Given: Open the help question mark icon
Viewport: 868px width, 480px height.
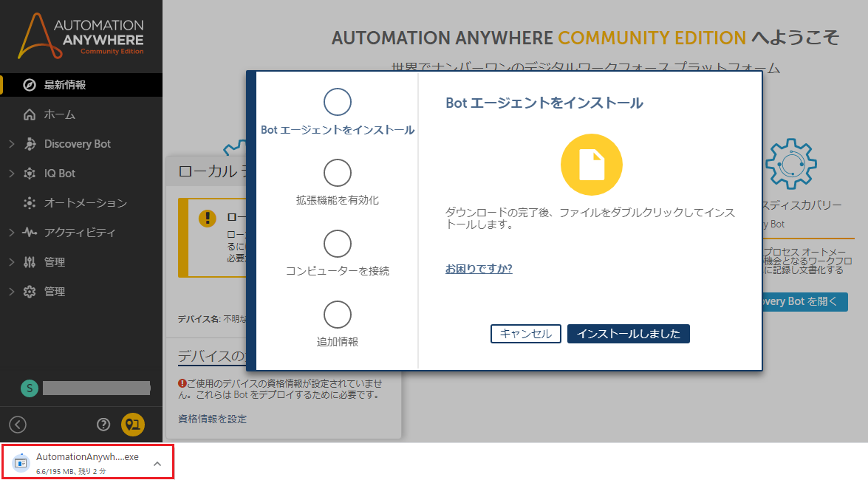Looking at the screenshot, I should coord(103,425).
